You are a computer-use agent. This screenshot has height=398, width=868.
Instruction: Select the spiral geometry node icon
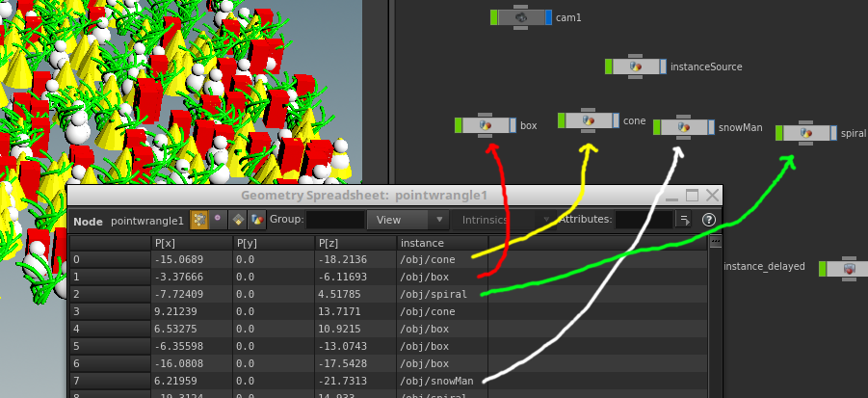click(x=806, y=133)
